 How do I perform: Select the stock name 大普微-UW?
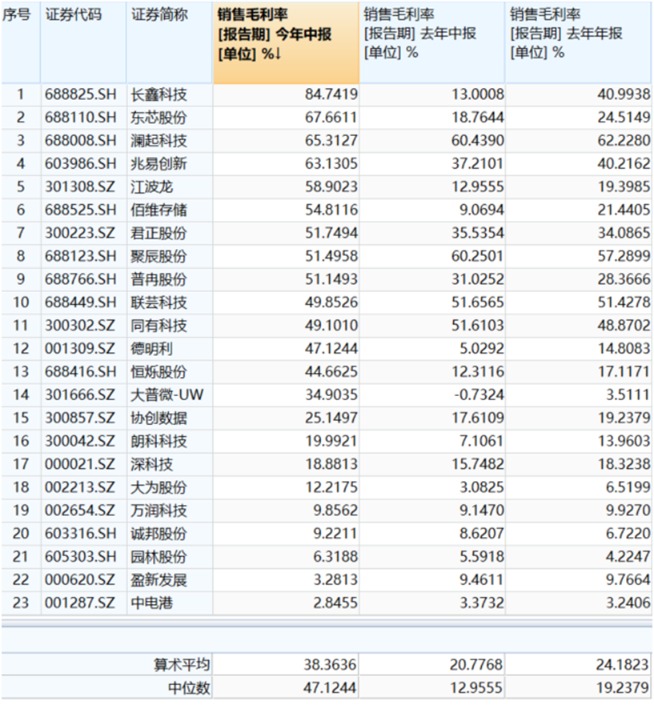(167, 395)
